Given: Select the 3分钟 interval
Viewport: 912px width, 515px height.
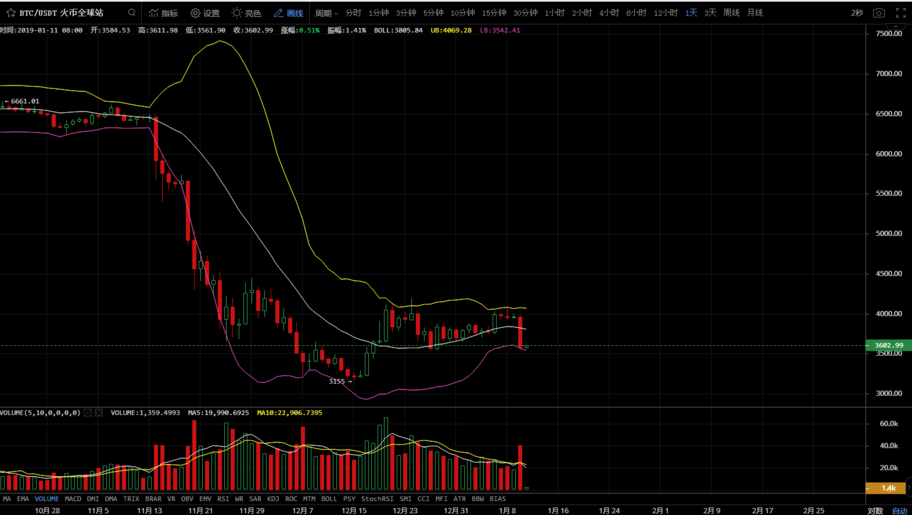Looking at the screenshot, I should pos(406,13).
